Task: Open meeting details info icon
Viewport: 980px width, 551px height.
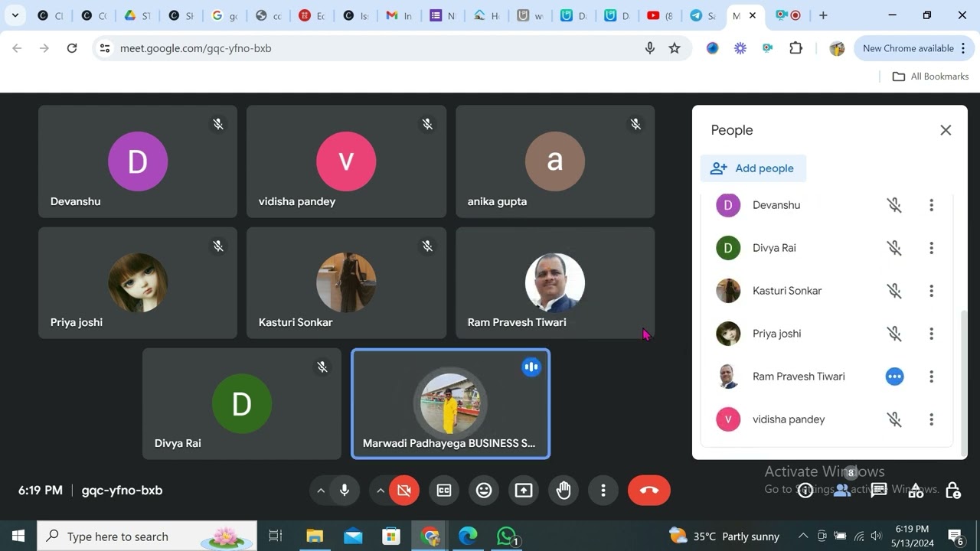Action: [x=805, y=491]
